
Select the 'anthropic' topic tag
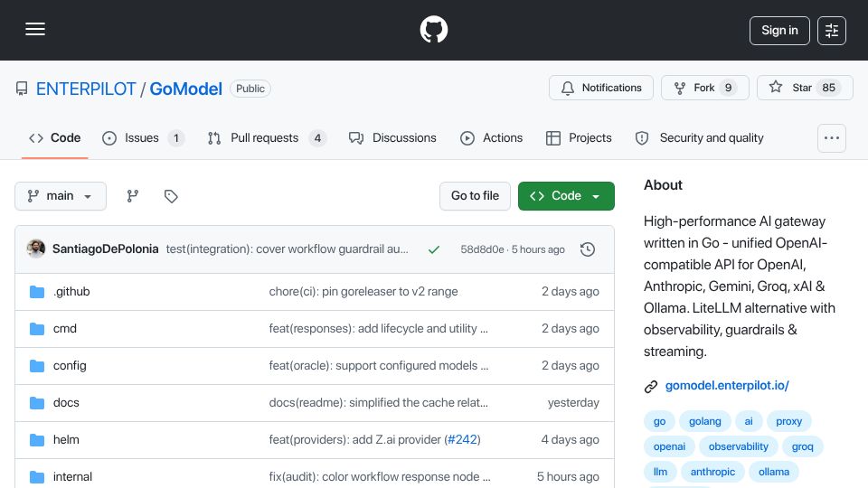[713, 472]
